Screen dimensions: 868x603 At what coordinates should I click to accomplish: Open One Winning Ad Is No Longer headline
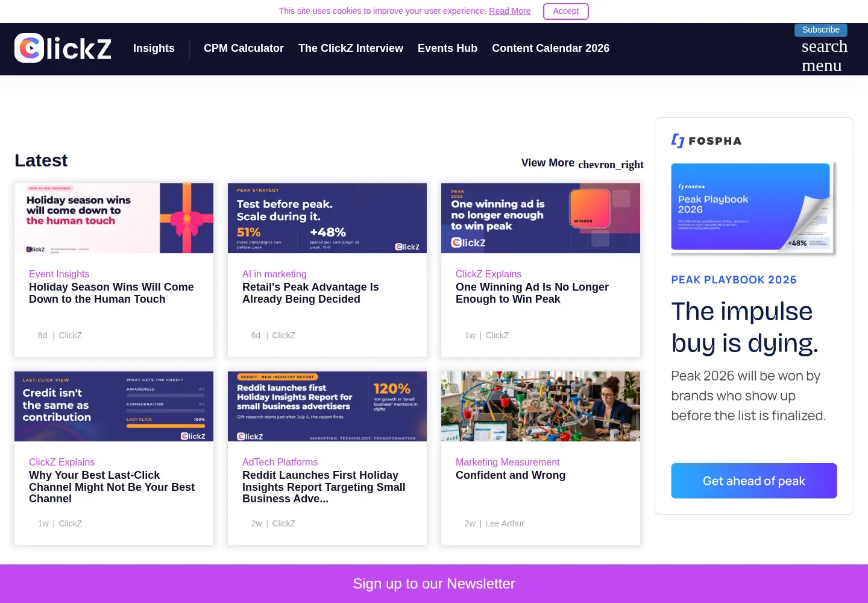(x=532, y=293)
